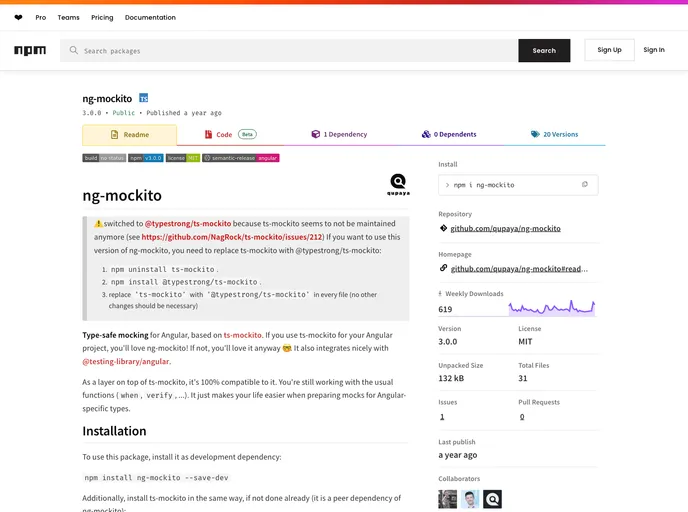
Task: Open the Pro menu item
Action: click(x=41, y=18)
